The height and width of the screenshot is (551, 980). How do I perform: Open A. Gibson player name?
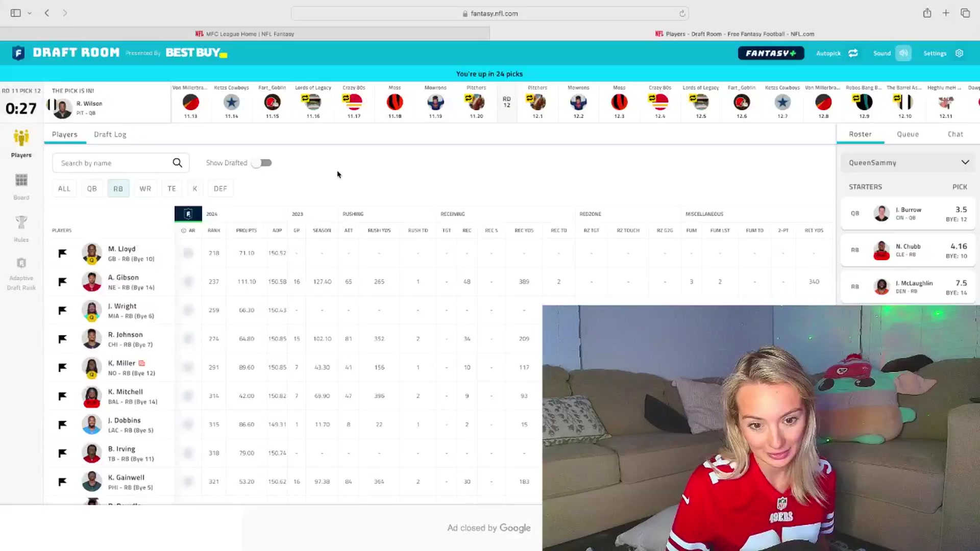(x=123, y=278)
